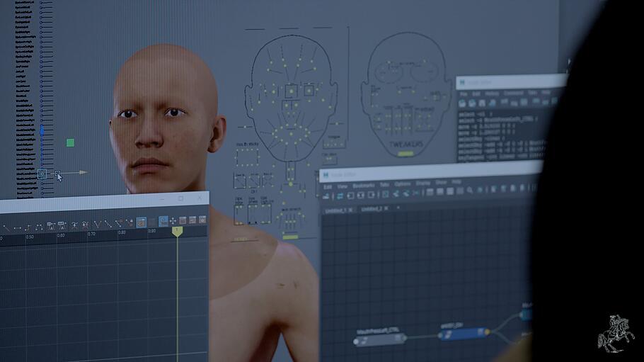Image resolution: width=644 pixels, height=362 pixels.
Task: Open the Edit menu in Node Editor
Action: click(x=328, y=187)
